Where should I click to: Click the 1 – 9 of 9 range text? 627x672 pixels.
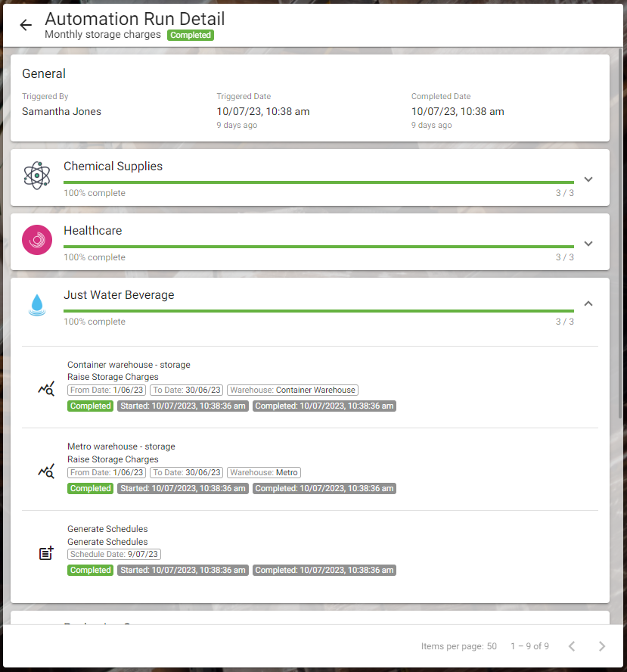(x=529, y=646)
